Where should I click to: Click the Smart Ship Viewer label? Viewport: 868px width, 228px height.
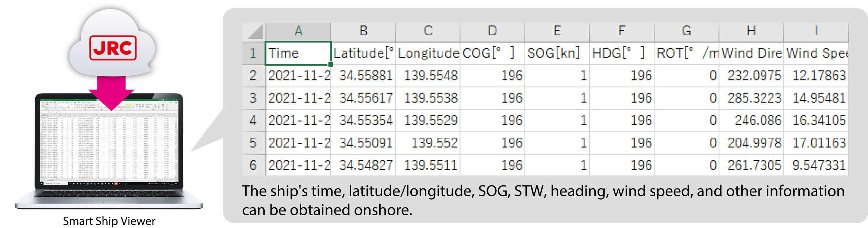tap(109, 221)
